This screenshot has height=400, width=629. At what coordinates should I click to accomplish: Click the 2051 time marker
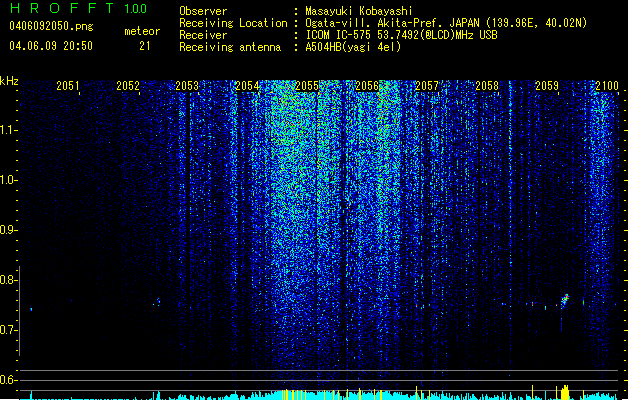[68, 86]
